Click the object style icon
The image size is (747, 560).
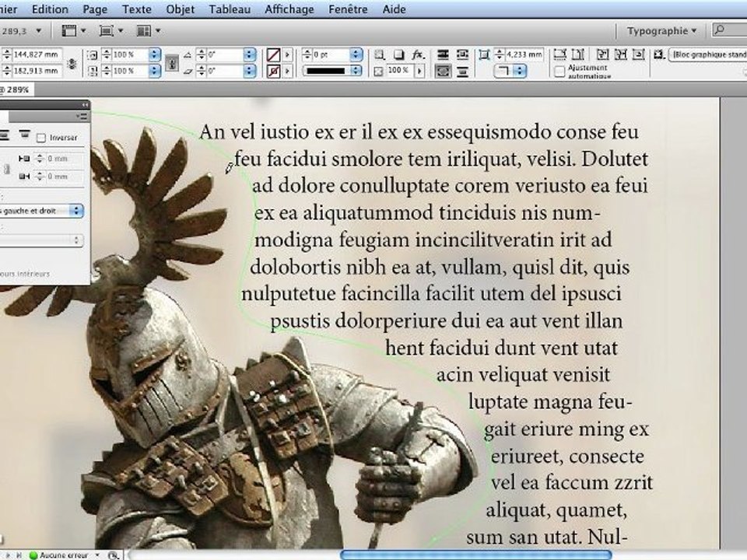(659, 54)
